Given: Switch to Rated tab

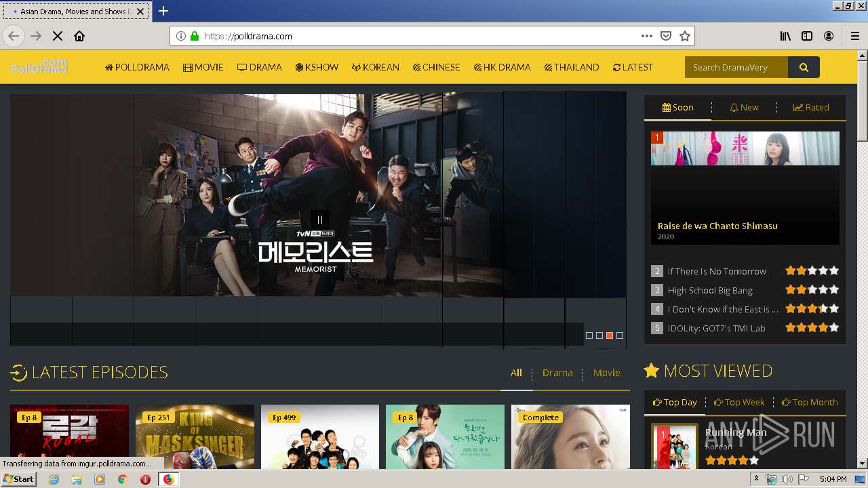Looking at the screenshot, I should 811,107.
